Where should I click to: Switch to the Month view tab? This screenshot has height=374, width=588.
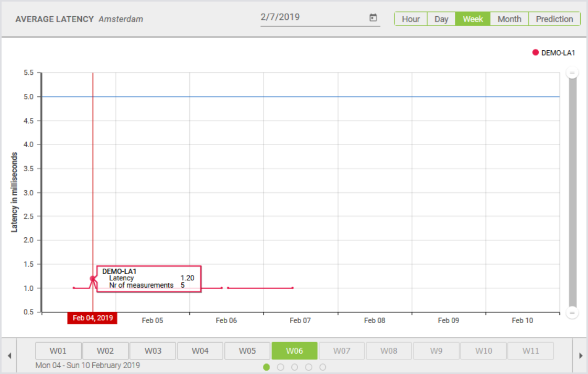click(x=509, y=18)
